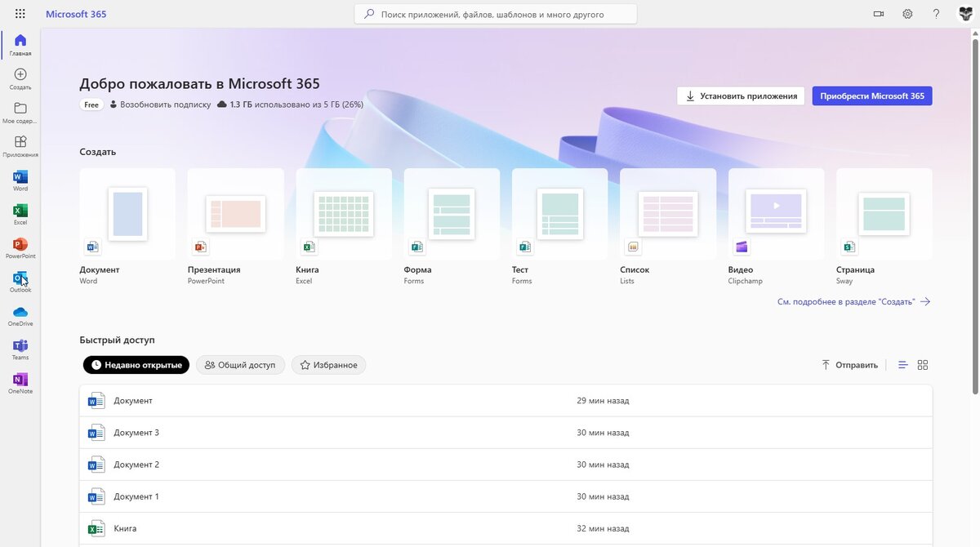
Task: Open the account profile picture
Action: [965, 14]
